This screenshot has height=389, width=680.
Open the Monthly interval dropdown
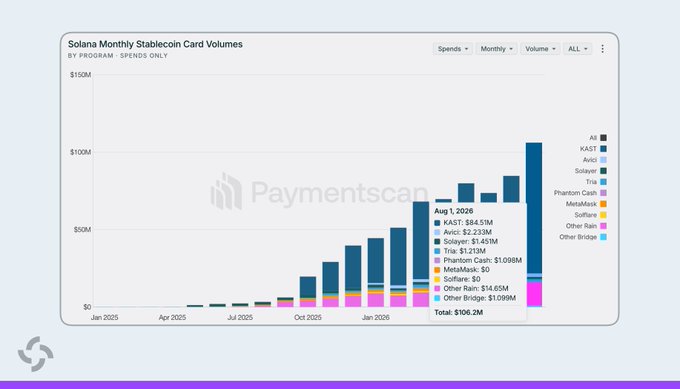click(x=497, y=49)
